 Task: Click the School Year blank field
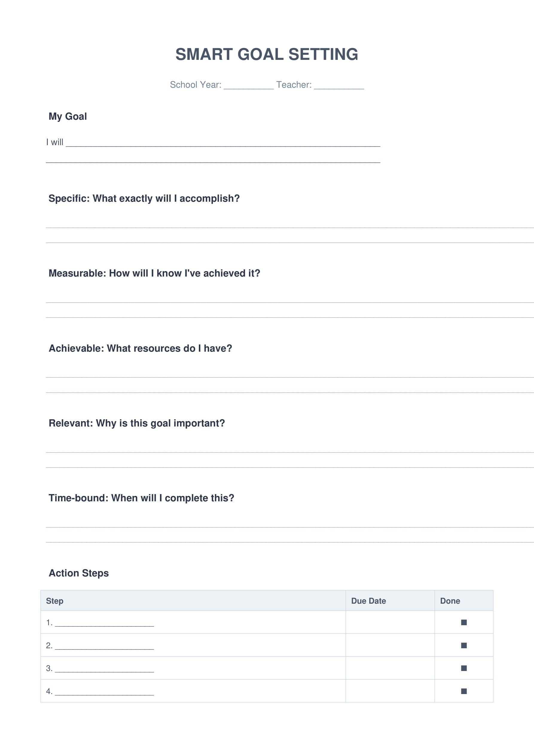click(248, 86)
